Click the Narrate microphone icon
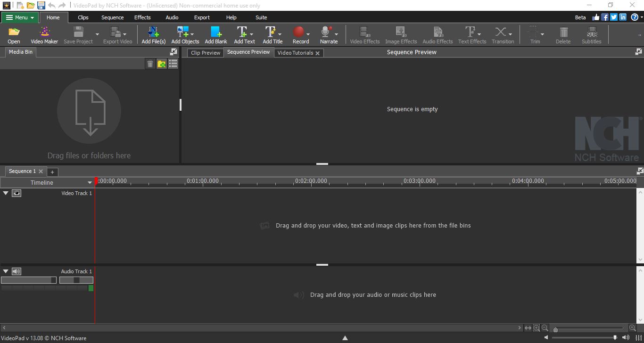The height and width of the screenshot is (343, 644). [326, 32]
